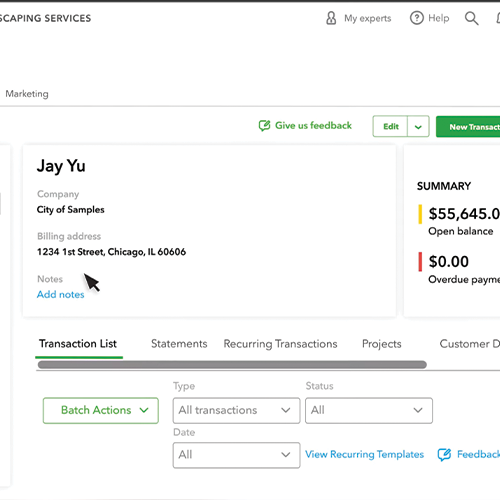Image resolution: width=500 pixels, height=500 pixels.
Task: Open the View Recurring Templates link
Action: click(x=364, y=454)
